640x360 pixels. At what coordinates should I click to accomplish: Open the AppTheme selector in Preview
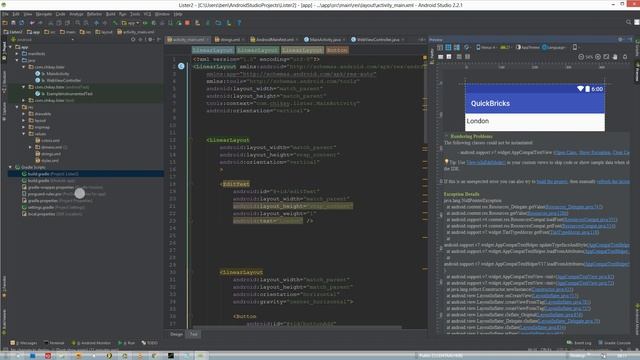click(528, 47)
